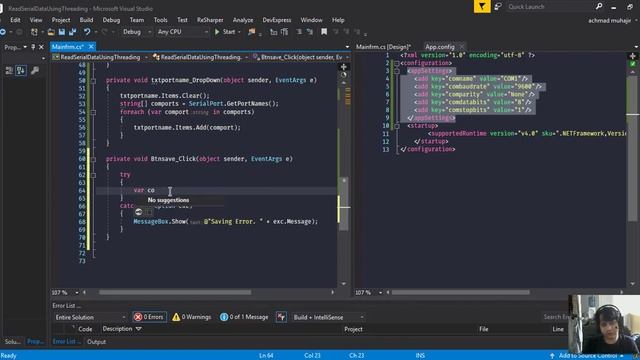
Task: Click the ReSharper action indicator icon below line 64
Action: pyautogui.click(x=139, y=211)
